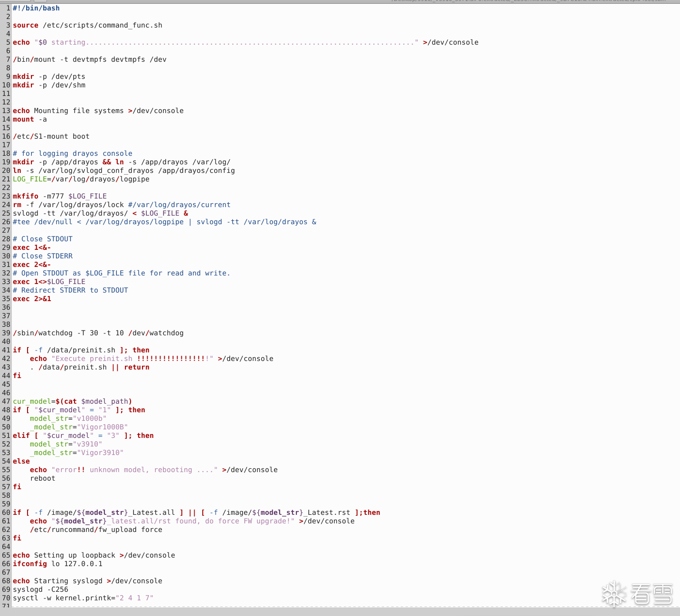Screen dimensions: 680x616
Task: Click "echo Mounting file systems" line
Action: [98, 111]
